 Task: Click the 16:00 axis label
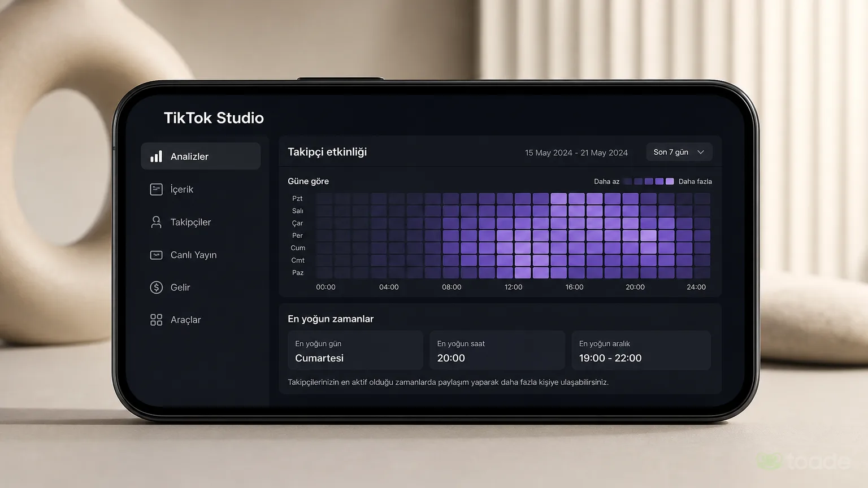[574, 287]
